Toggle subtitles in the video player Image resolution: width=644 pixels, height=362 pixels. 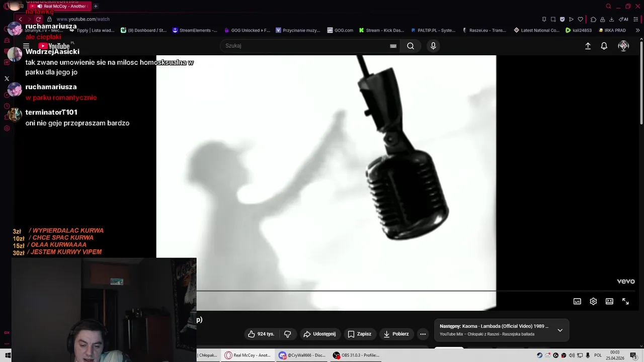tap(577, 301)
